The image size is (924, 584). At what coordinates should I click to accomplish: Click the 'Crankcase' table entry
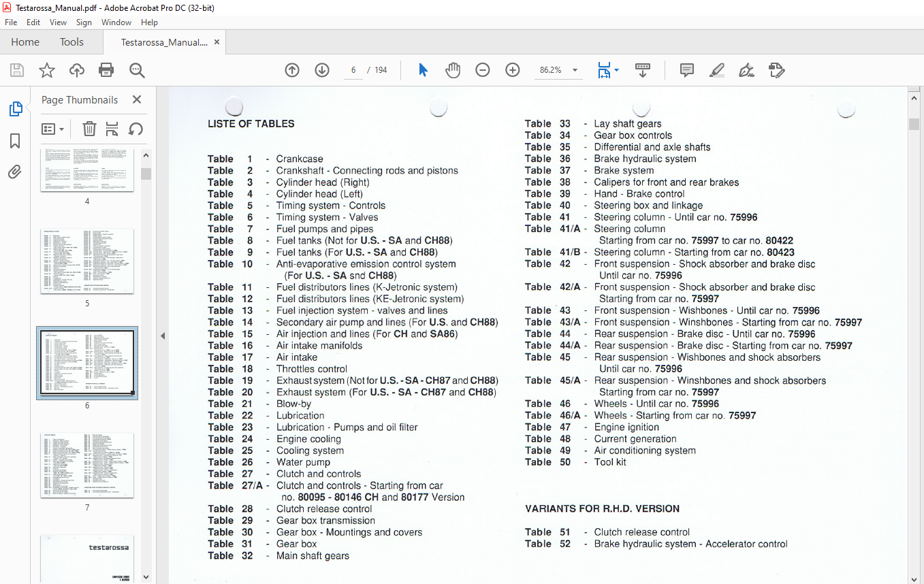pos(300,159)
